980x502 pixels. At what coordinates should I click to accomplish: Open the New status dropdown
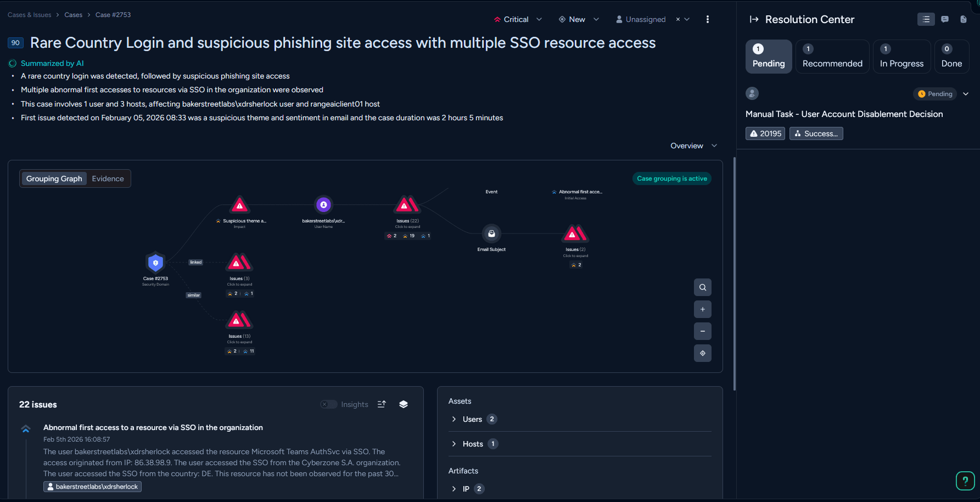click(579, 19)
